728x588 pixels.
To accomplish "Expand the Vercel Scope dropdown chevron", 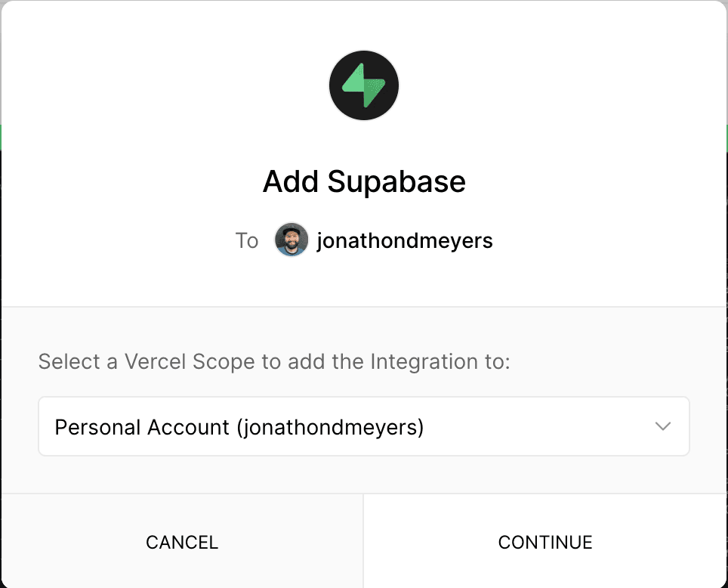I will pos(662,426).
